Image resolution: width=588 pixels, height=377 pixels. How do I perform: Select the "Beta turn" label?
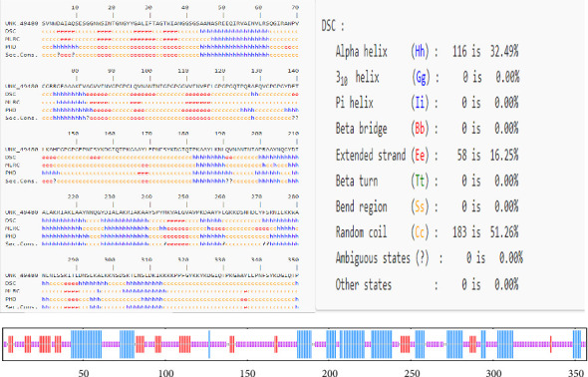coord(357,181)
